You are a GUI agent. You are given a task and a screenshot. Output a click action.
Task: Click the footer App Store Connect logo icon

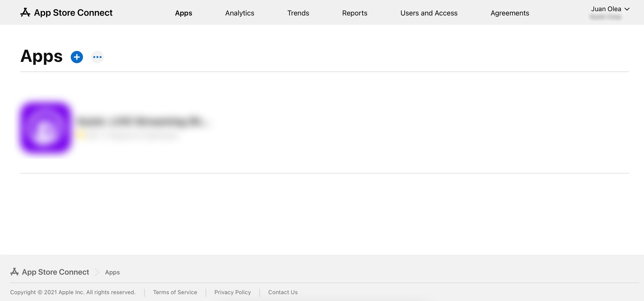(x=14, y=272)
